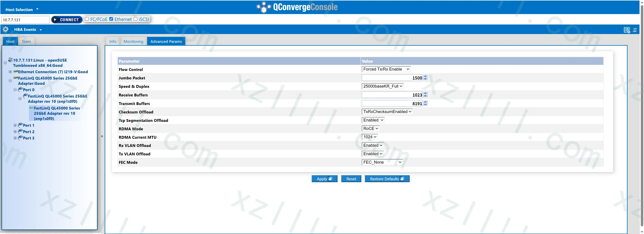
Task: Increase Jumbo Packet with the up stepper
Action: click(x=425, y=76)
